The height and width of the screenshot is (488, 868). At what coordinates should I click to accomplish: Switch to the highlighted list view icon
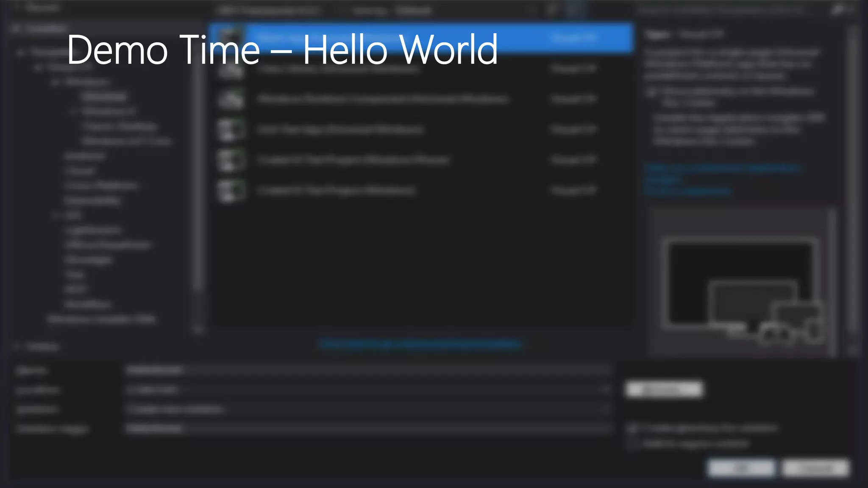click(575, 9)
